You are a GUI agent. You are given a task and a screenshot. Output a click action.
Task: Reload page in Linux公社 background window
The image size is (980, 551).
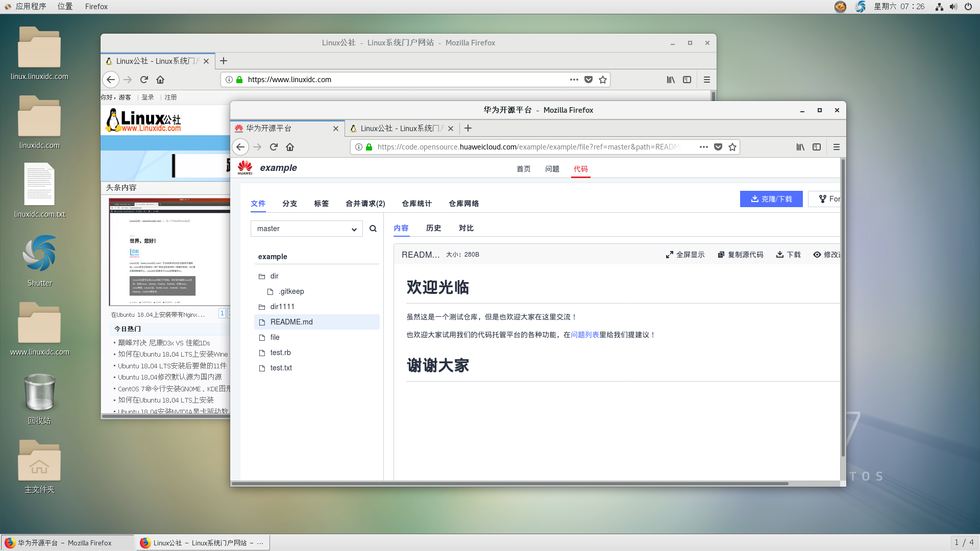pos(144,80)
